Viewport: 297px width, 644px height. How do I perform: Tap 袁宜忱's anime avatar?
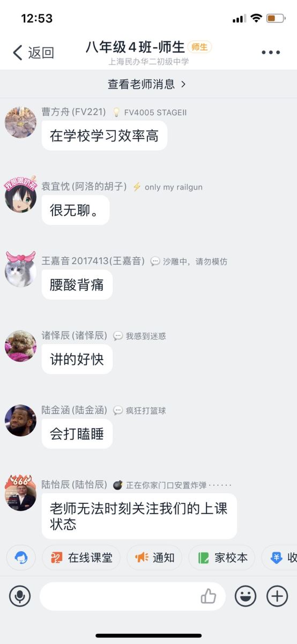click(x=20, y=195)
